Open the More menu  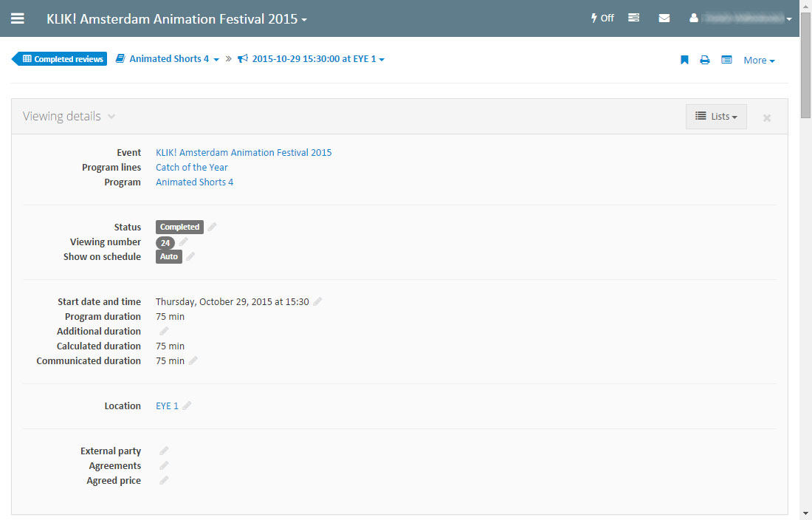coord(759,61)
